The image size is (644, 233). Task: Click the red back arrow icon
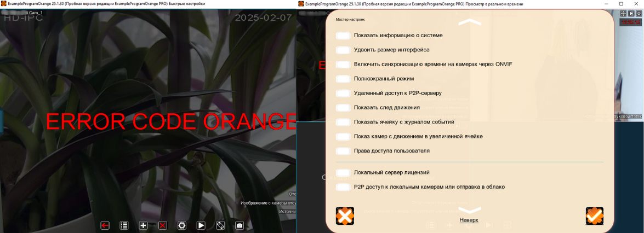tap(105, 225)
